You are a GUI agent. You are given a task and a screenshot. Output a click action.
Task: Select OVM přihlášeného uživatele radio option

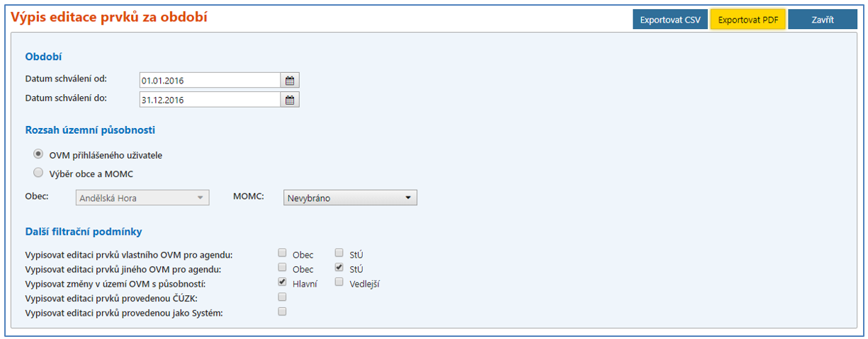(x=38, y=154)
